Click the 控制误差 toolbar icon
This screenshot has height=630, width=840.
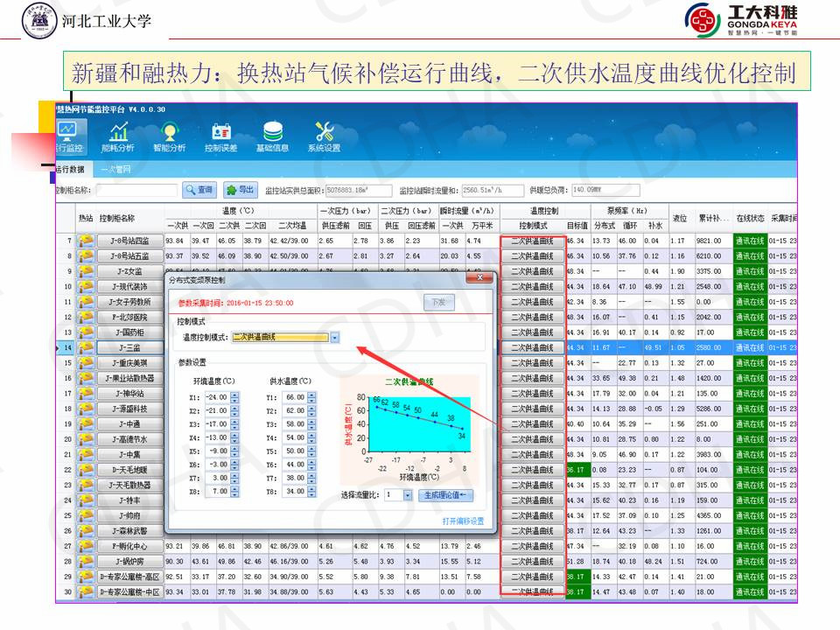(x=220, y=136)
